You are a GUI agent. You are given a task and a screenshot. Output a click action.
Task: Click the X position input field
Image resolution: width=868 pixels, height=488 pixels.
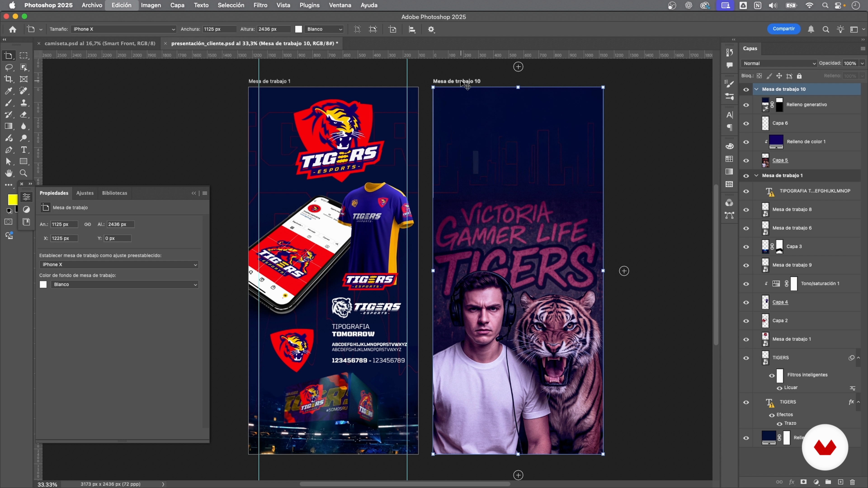[64, 238]
